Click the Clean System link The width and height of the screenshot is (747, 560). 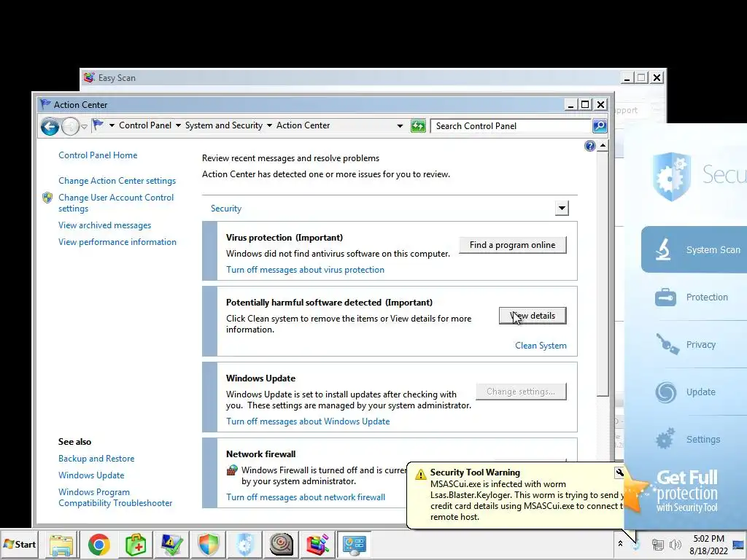point(541,346)
